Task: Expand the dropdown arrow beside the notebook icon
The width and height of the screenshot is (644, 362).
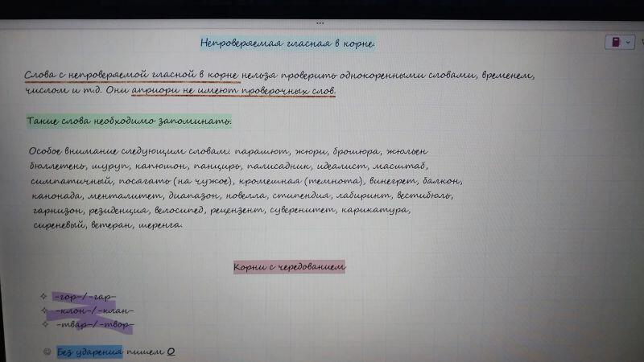Action: 628,42
